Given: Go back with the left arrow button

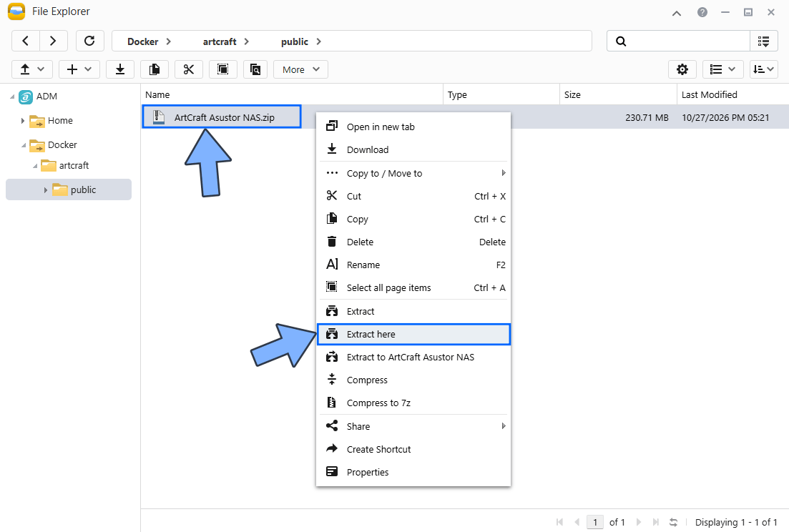Looking at the screenshot, I should click(x=26, y=41).
